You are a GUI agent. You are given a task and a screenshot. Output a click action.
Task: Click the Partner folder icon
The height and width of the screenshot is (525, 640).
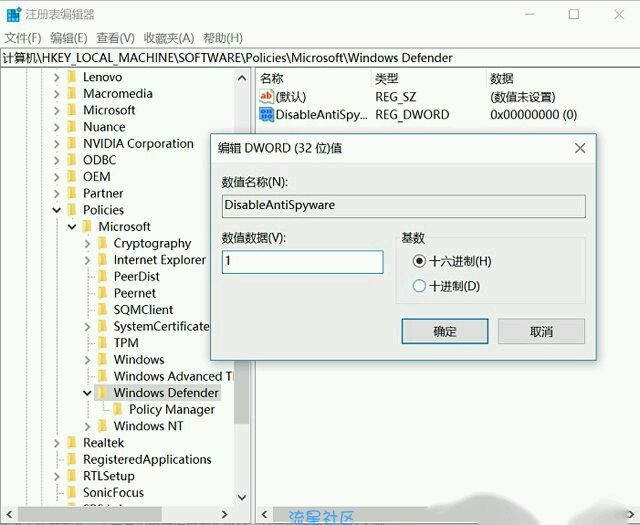click(x=72, y=194)
